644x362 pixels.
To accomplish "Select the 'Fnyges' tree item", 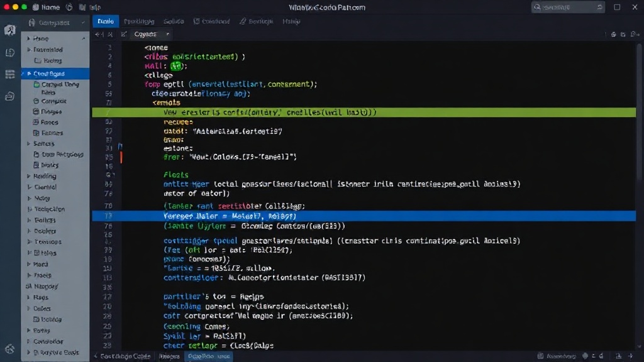I will 52,112.
